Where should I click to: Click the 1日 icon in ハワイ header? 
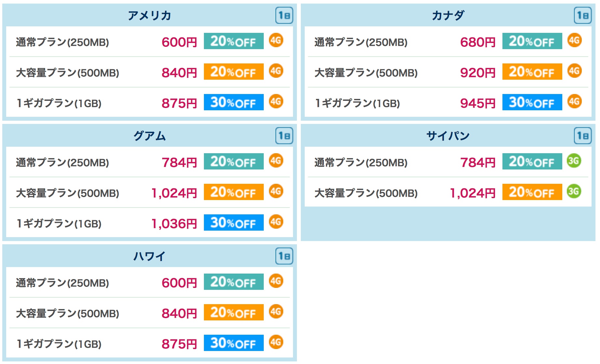point(284,256)
